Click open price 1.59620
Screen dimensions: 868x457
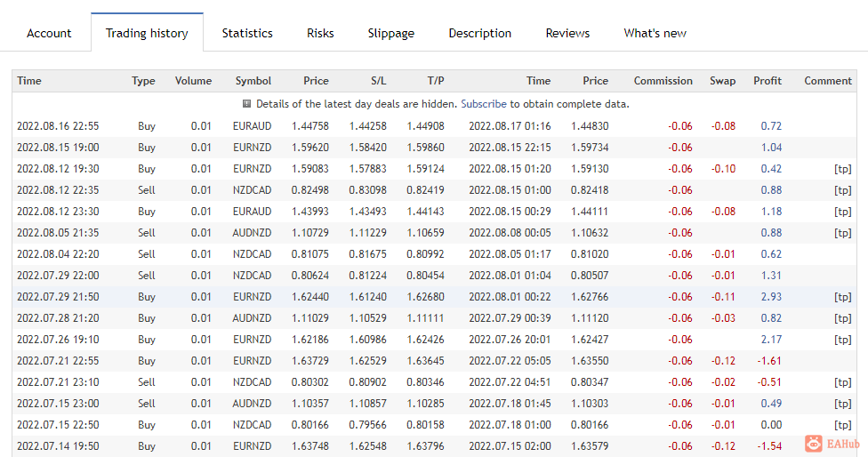click(x=310, y=148)
